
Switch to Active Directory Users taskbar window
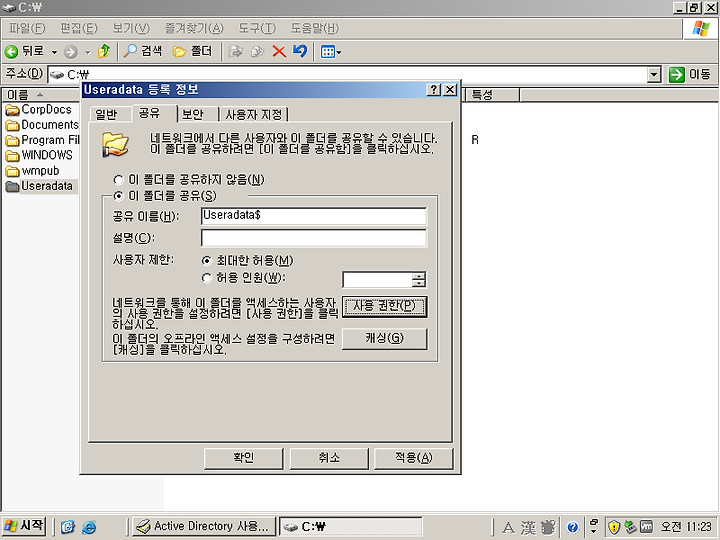(204, 526)
